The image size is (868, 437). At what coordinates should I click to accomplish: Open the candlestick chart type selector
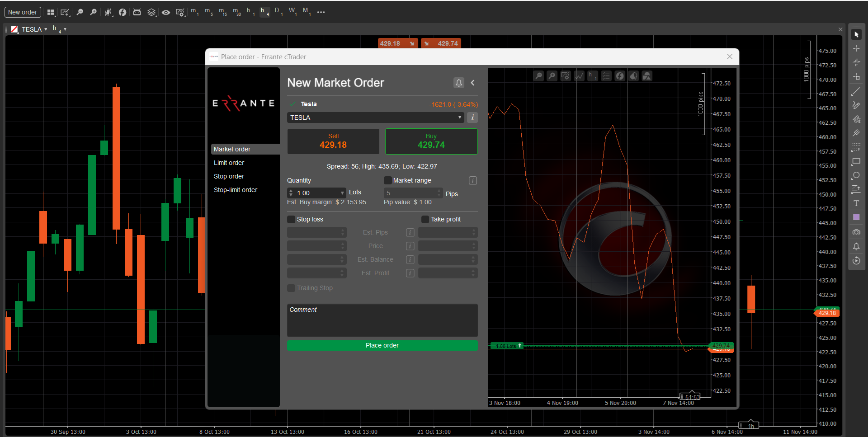click(108, 12)
